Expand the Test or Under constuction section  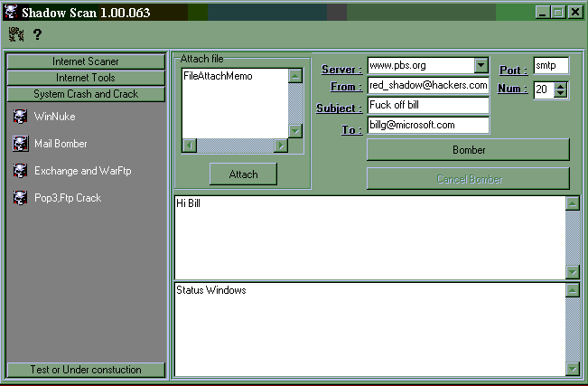pyautogui.click(x=86, y=370)
